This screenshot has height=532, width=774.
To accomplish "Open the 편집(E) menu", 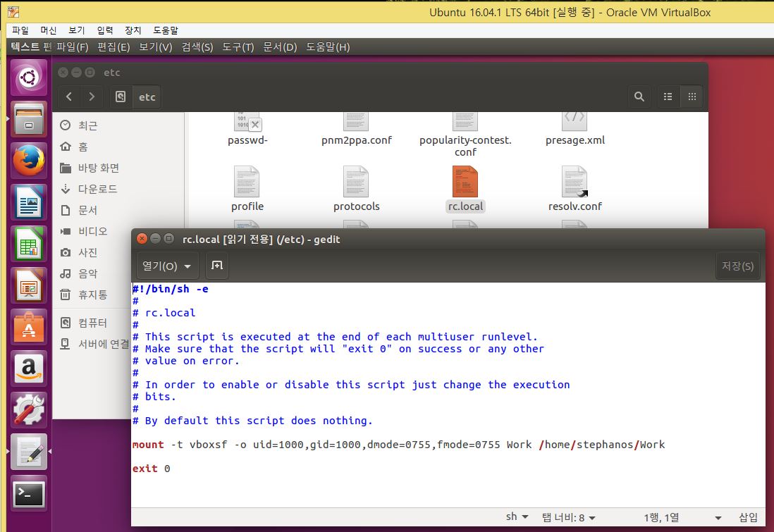I will 113,47.
